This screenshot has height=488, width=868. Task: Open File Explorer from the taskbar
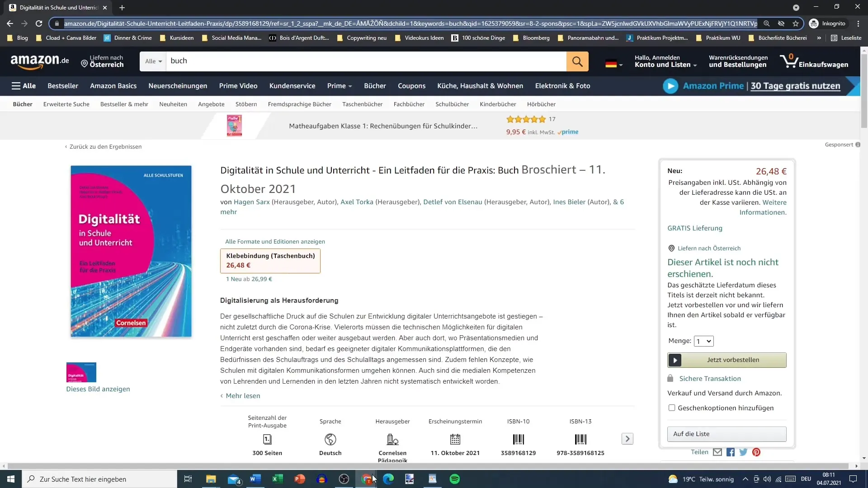pos(211,479)
